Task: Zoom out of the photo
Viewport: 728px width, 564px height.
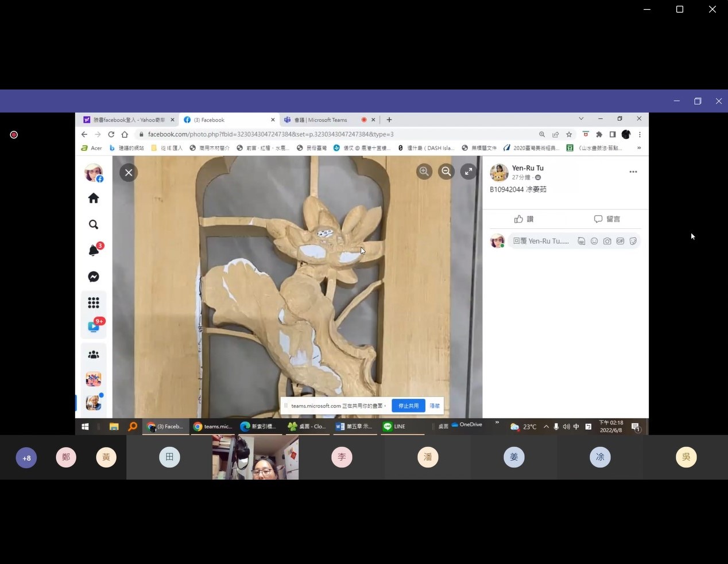Action: pyautogui.click(x=446, y=172)
